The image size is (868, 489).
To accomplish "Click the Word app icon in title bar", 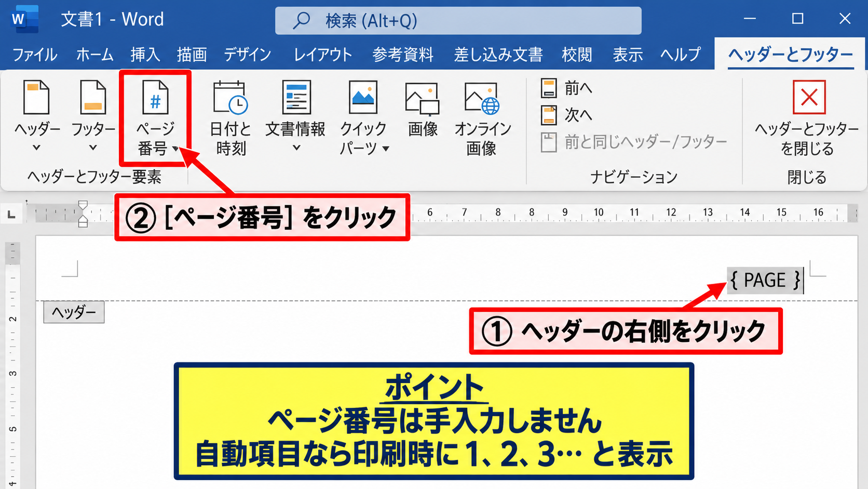I will pyautogui.click(x=24, y=19).
